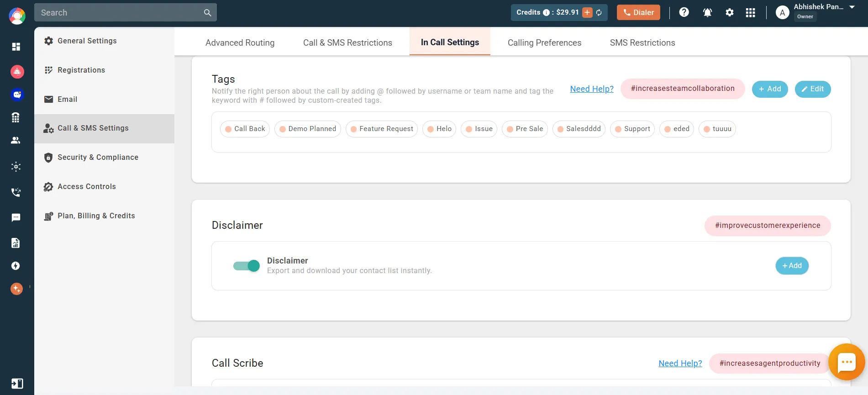Click the #increasesagentproductivity hashtag pill

pos(770,363)
